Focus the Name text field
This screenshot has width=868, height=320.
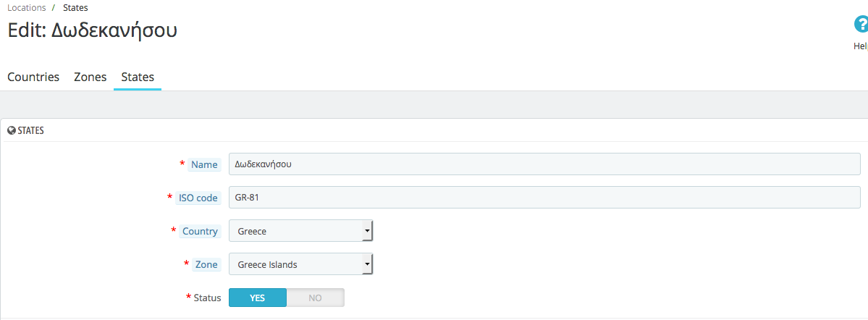pos(544,164)
